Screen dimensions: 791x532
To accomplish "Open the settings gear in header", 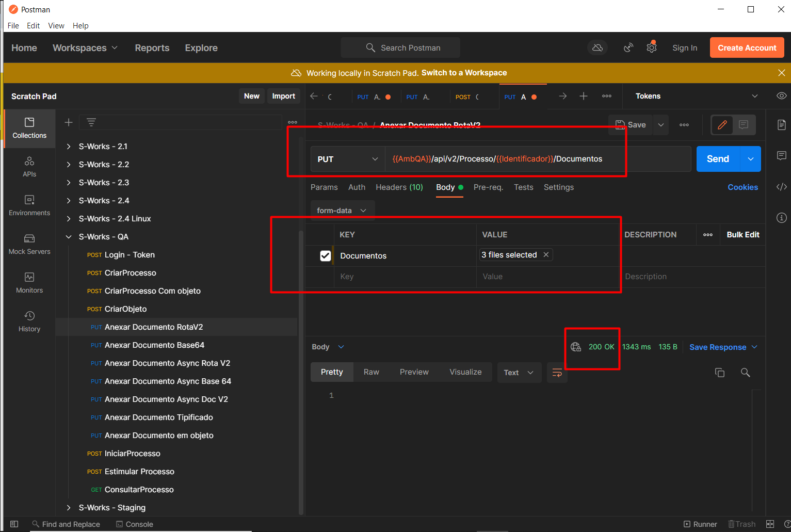I will pyautogui.click(x=652, y=47).
